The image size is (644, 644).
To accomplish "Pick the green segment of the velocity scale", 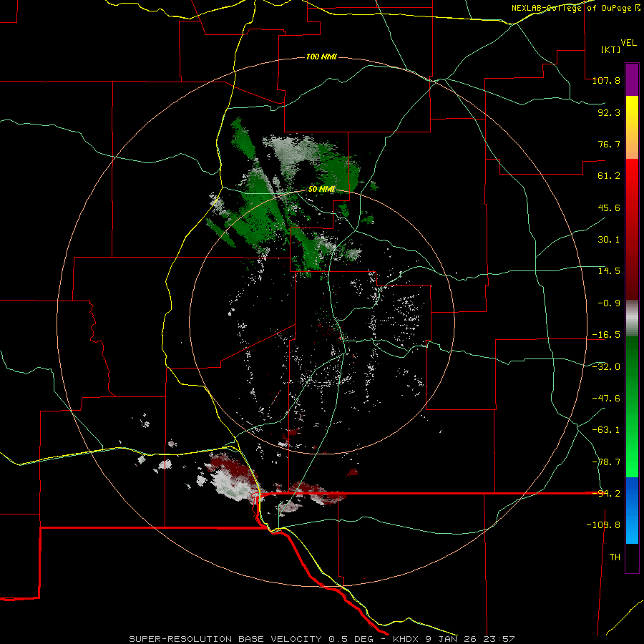I will 632,406.
